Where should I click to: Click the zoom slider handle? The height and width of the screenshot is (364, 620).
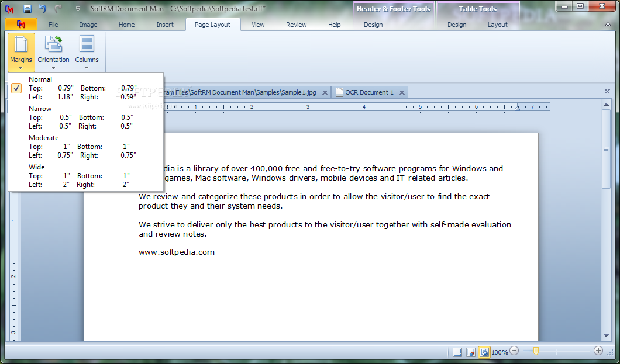536,351
